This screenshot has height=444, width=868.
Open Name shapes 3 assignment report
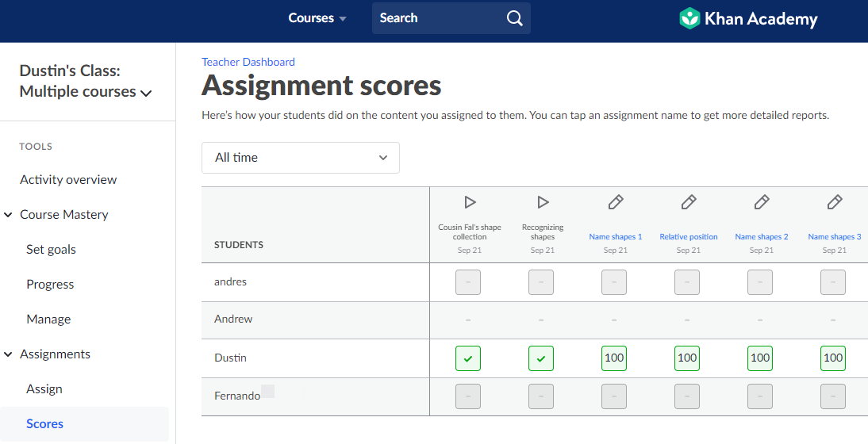tap(835, 236)
